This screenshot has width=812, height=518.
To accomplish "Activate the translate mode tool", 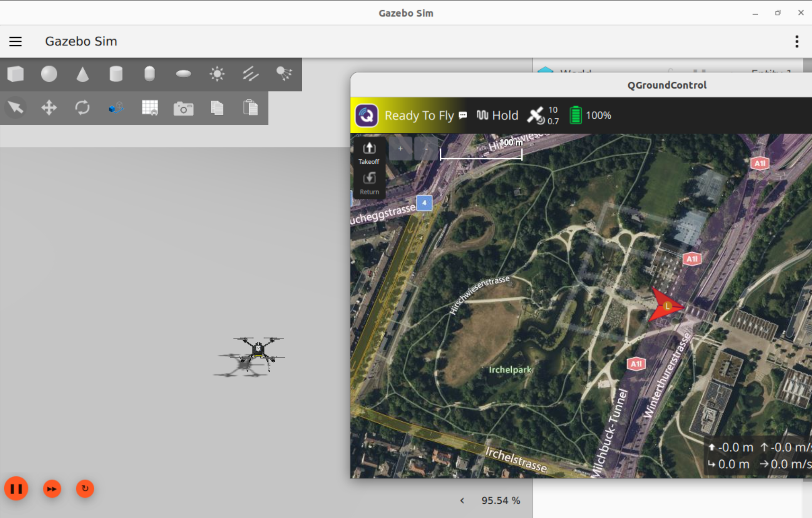I will [49, 108].
